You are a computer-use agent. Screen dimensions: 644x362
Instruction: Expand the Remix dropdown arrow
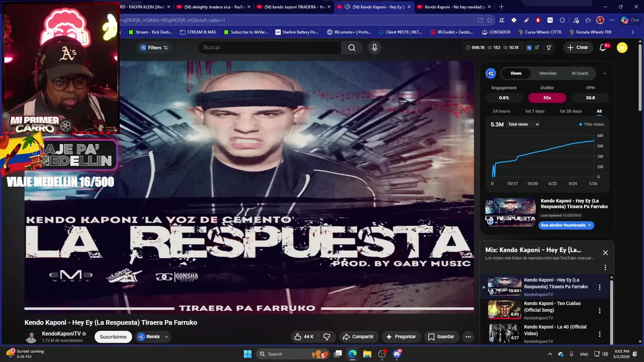pyautogui.click(x=166, y=337)
